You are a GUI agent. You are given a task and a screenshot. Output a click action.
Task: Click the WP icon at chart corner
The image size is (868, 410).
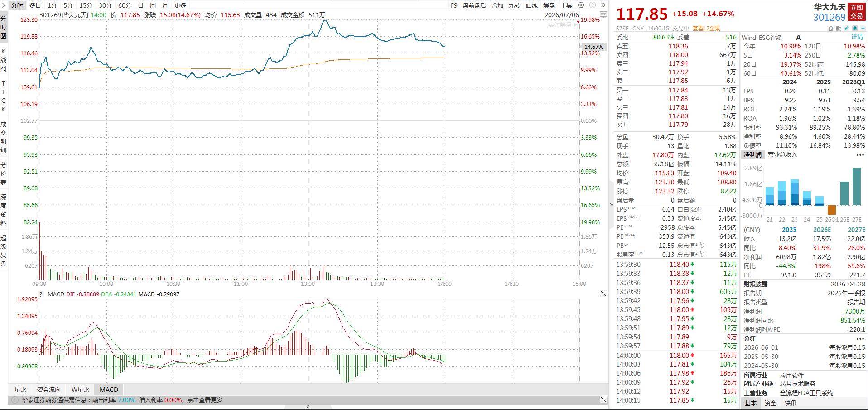[603, 14]
